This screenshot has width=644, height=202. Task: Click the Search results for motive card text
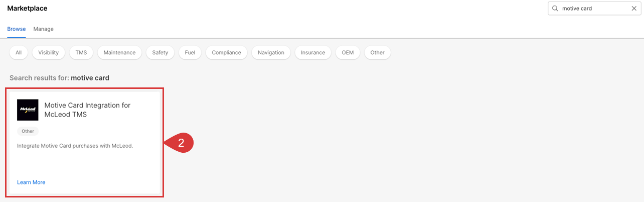59,78
